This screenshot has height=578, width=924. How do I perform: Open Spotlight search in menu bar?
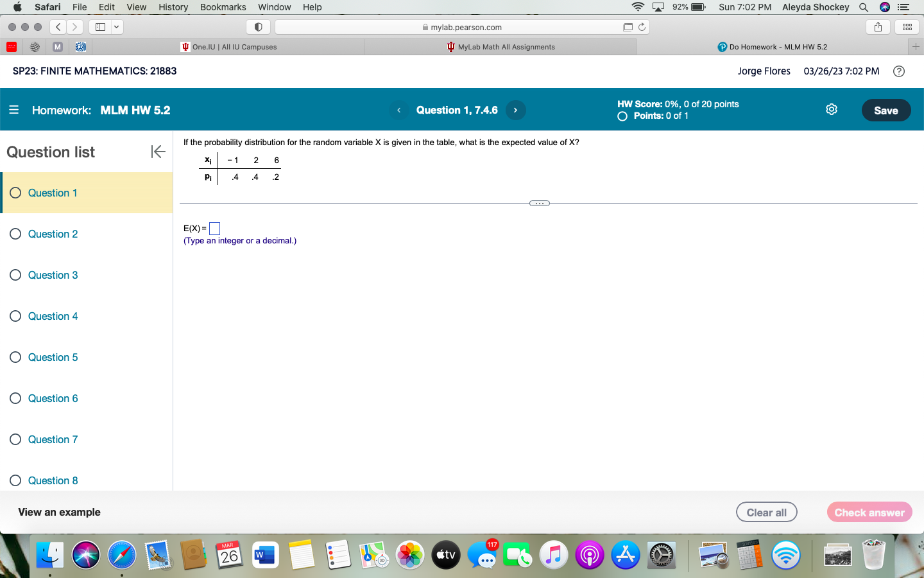point(864,7)
